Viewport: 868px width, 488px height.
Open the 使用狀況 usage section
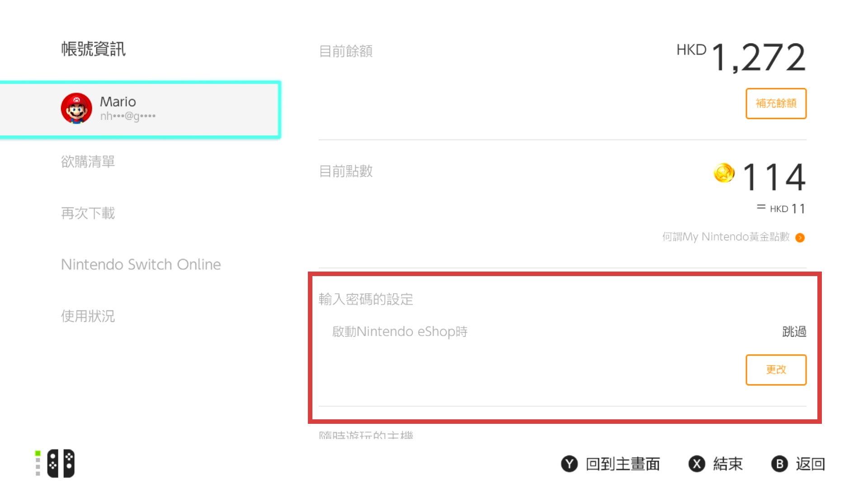89,316
